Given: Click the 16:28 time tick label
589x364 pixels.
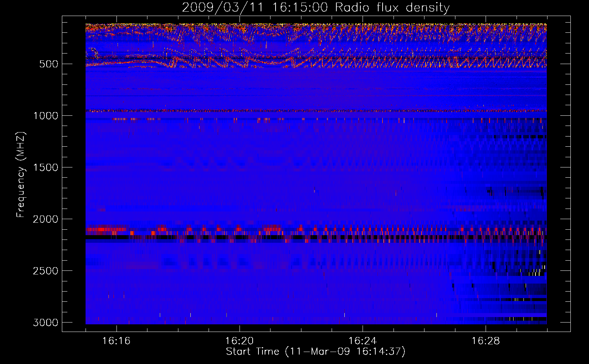Looking at the screenshot, I should [486, 341].
